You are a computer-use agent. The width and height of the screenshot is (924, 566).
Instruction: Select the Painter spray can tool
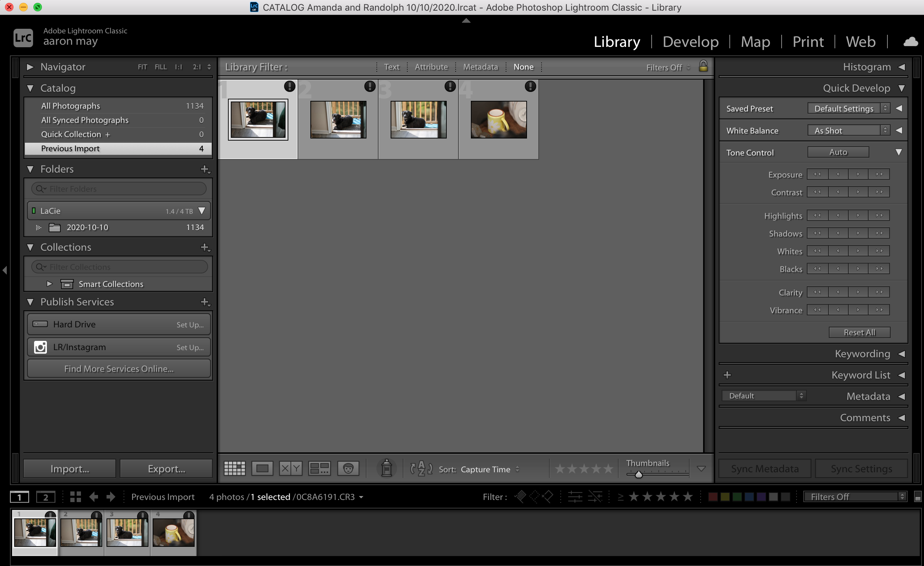coord(387,468)
